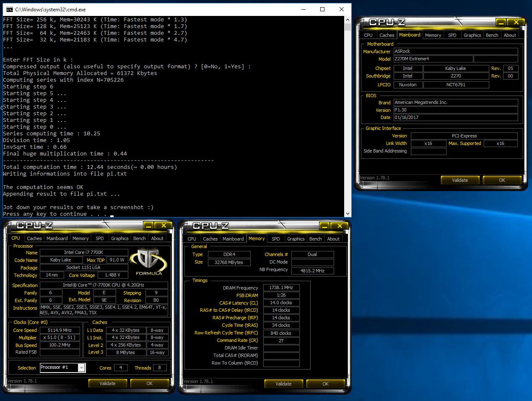Close the Mainboard CPU-Z window

(516, 22)
